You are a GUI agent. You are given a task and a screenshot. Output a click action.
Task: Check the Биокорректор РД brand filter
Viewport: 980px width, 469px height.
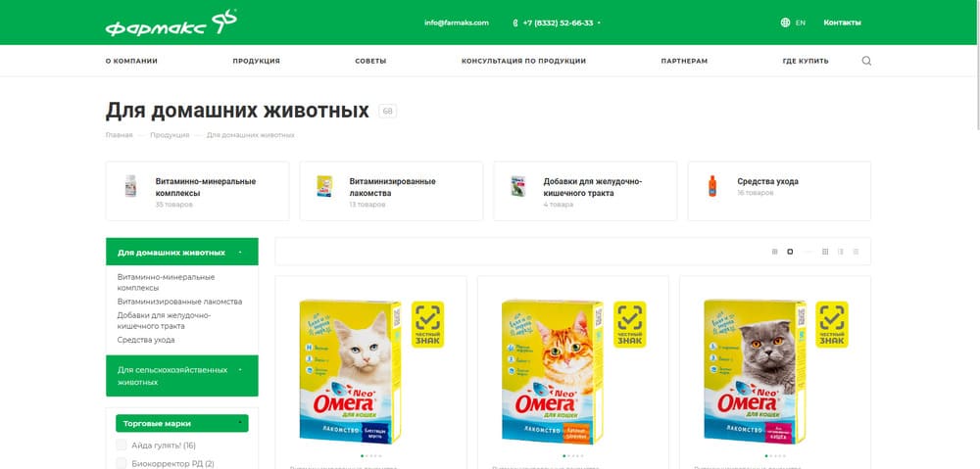coord(122,464)
